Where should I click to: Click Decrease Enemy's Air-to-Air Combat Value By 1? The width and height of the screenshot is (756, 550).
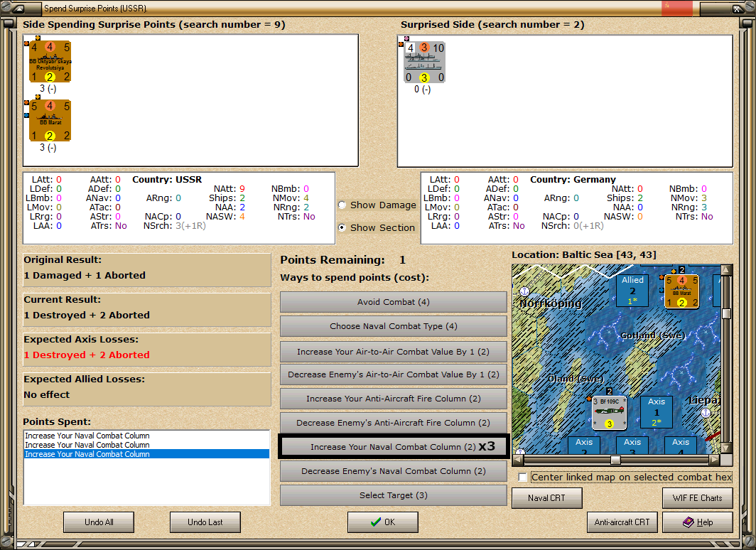[394, 374]
